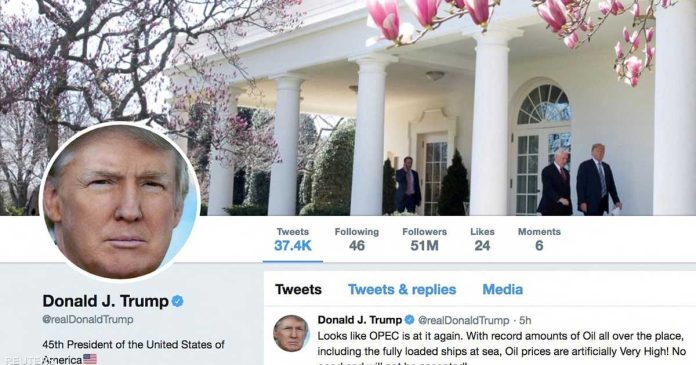This screenshot has height=365, width=696.
Task: Click the @realDonaldTrump handle in the tweet
Action: [x=463, y=320]
